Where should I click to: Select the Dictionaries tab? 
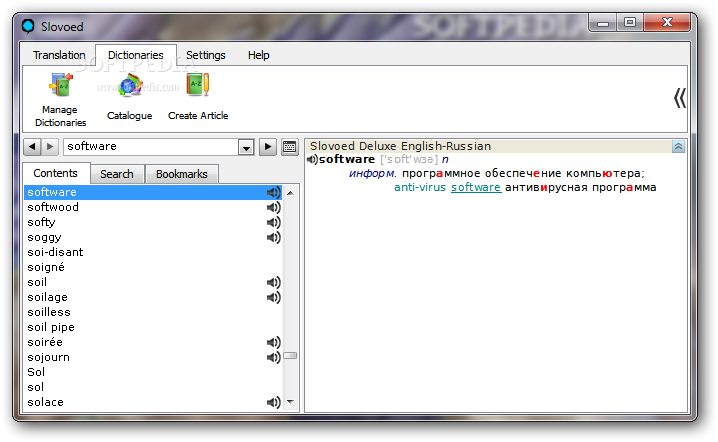pos(136,55)
